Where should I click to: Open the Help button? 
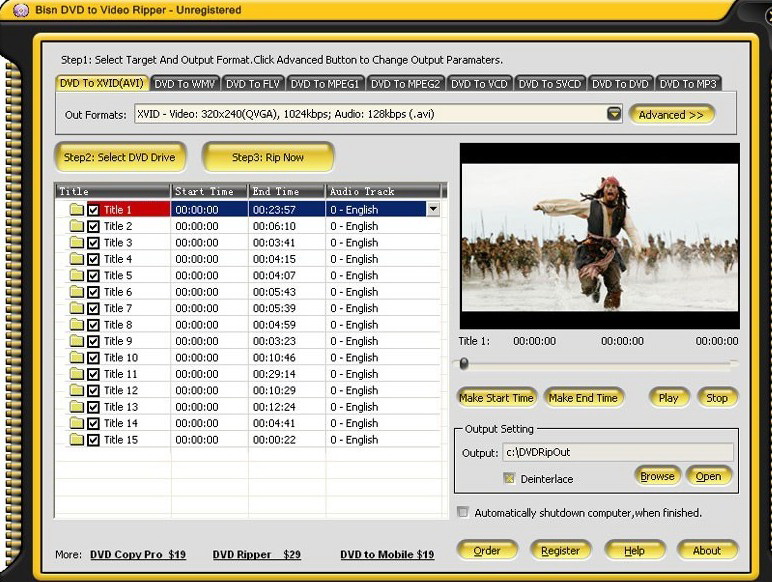coord(634,550)
